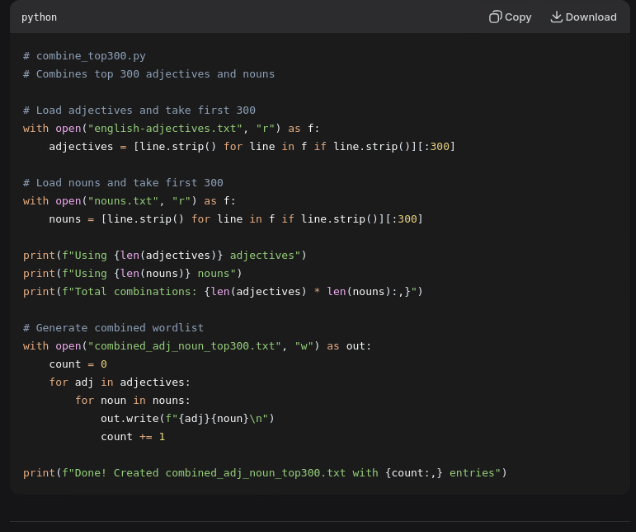Click the final print 'Done! Created' line
The image size is (636, 532).
(264, 473)
